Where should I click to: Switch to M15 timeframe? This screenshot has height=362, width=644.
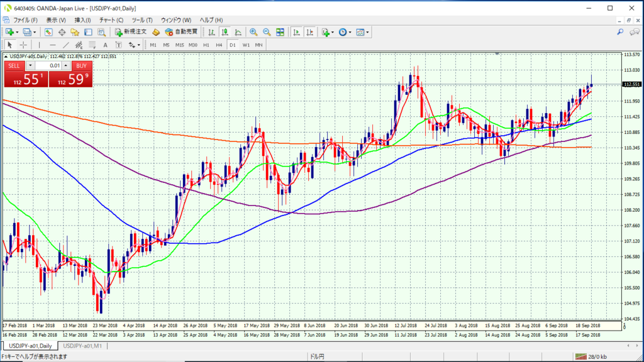tap(179, 45)
